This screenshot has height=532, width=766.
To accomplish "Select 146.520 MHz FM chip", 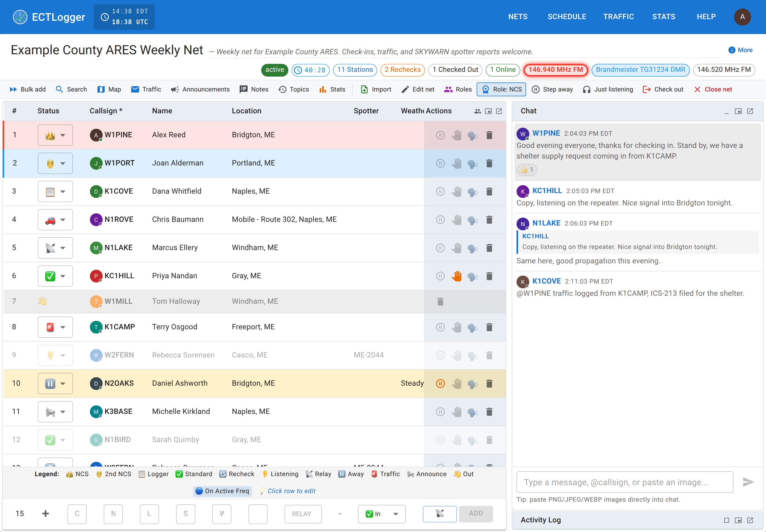I will (x=724, y=70).
